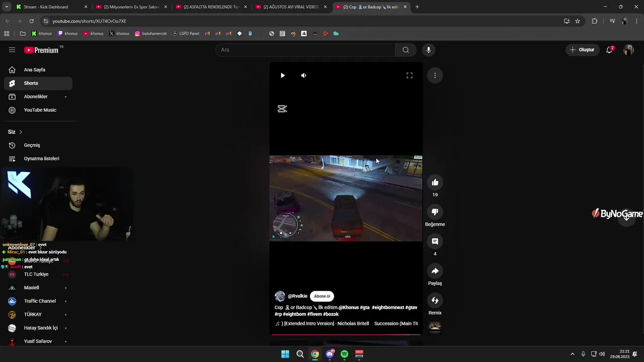
Task: Switch to AĞUSTOS AYI VİRAL VİDEOL tab
Action: tap(290, 7)
